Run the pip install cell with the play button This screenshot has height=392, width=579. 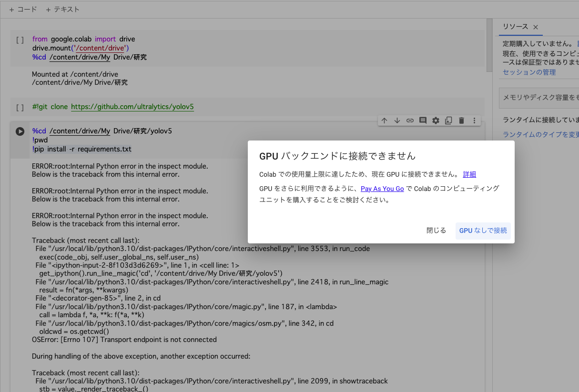tap(20, 131)
